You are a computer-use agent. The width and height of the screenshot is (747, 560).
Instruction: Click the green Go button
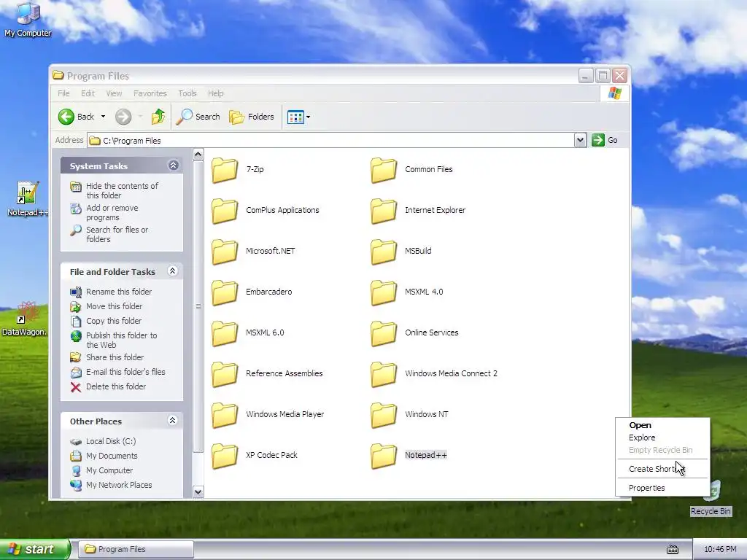coord(605,140)
